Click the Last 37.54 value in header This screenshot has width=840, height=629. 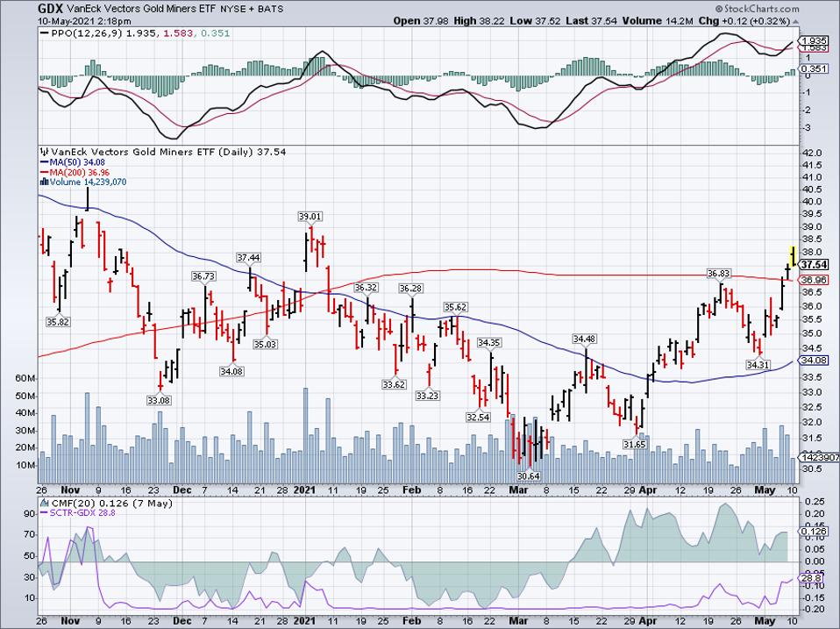[591, 21]
